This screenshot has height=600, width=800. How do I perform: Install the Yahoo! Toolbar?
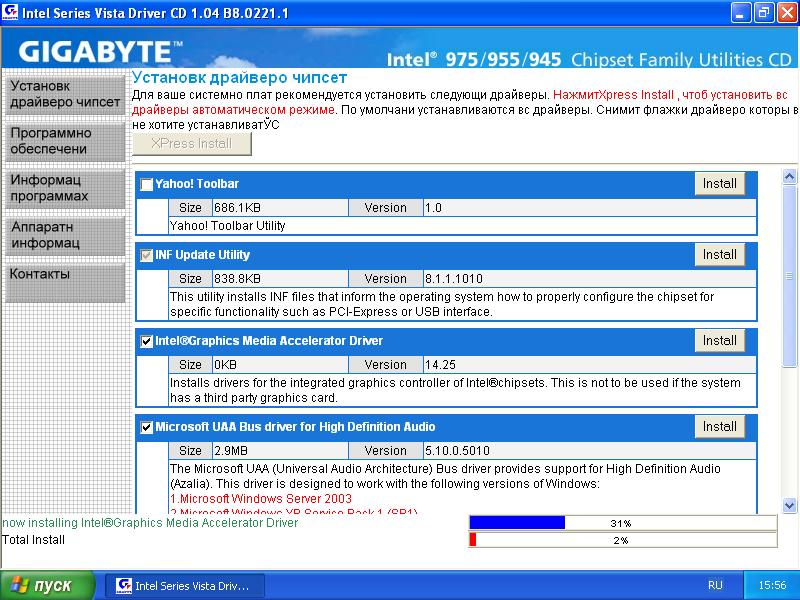point(719,184)
